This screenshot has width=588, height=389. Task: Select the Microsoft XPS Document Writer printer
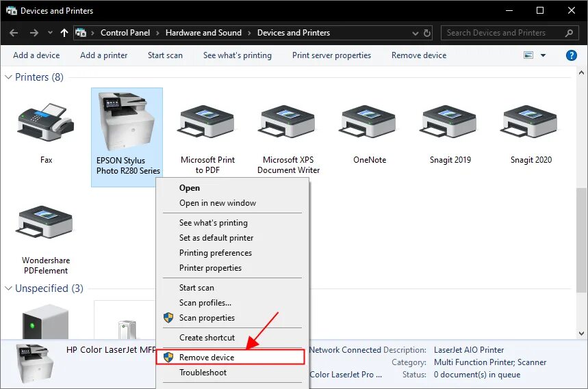pyautogui.click(x=288, y=122)
